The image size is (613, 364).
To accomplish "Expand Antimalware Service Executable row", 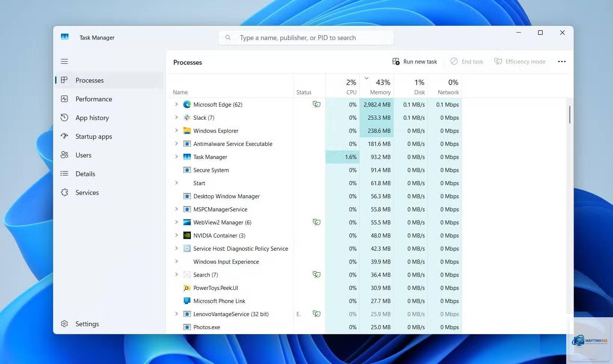I will [176, 144].
